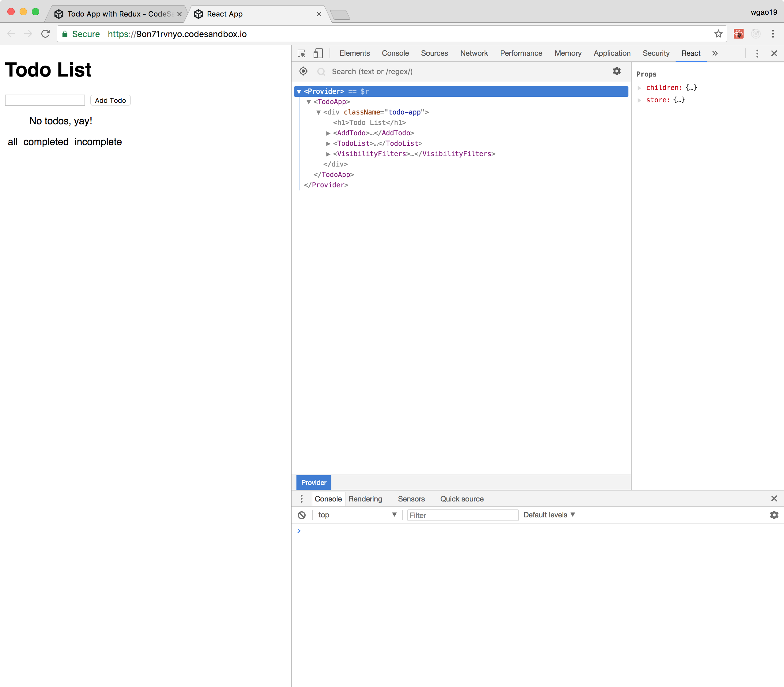
Task: Expand the AddTodo component node
Action: [328, 133]
